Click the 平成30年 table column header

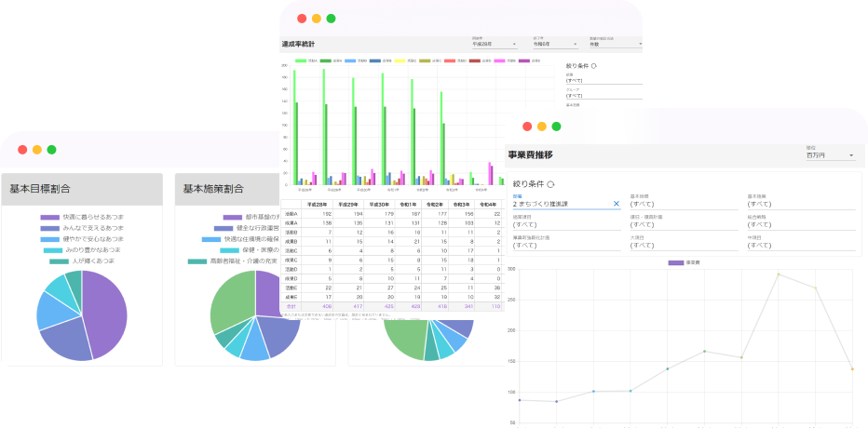pyautogui.click(x=379, y=204)
